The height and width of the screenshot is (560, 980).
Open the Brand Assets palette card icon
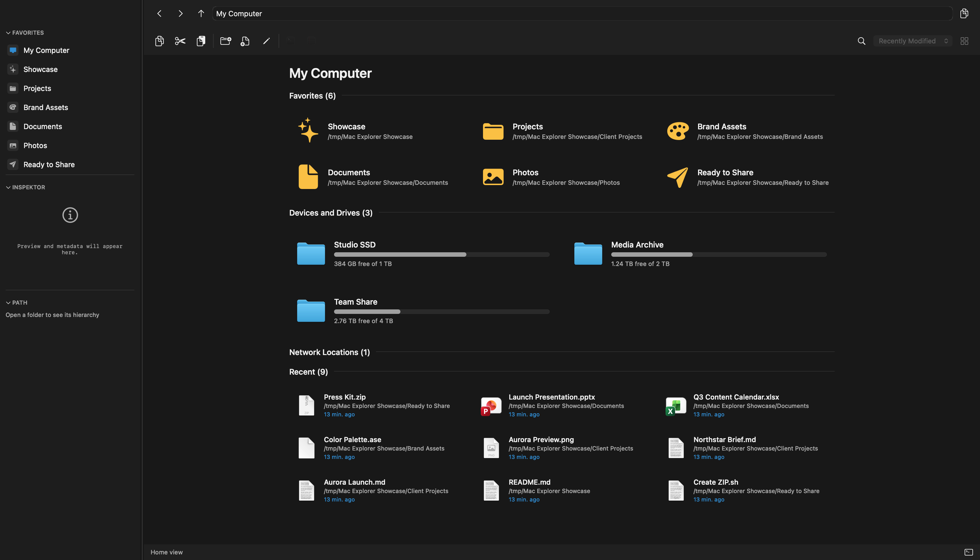click(x=678, y=131)
